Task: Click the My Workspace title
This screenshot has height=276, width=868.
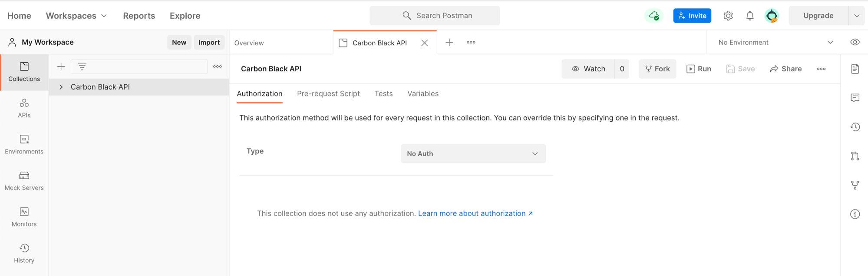Action: coord(48,42)
